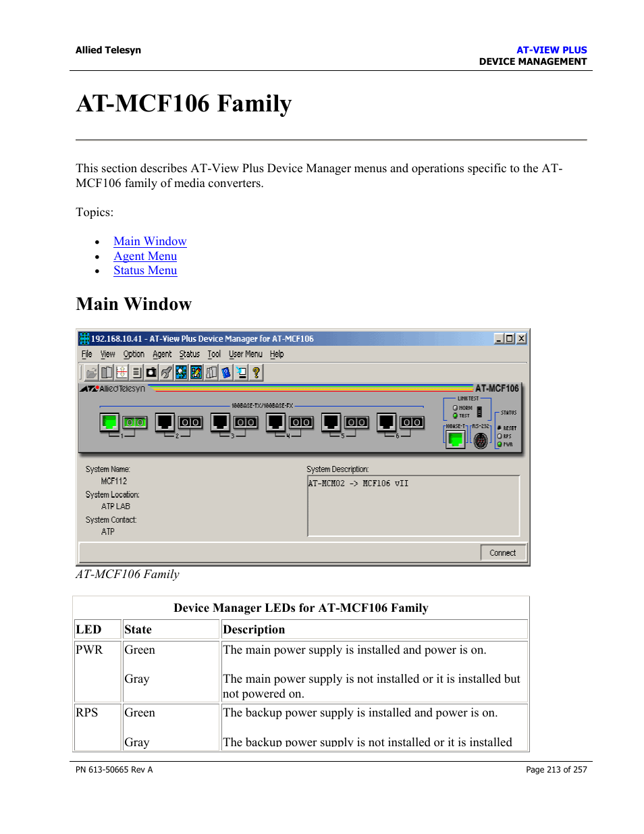
Task: Open the User Menu menu
Action: tap(246, 354)
